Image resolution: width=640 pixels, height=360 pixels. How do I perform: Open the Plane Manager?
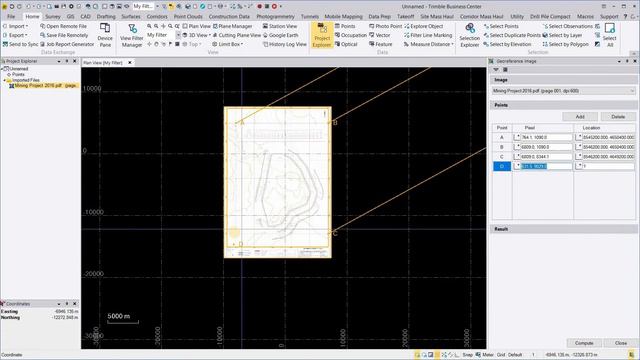[232, 26]
